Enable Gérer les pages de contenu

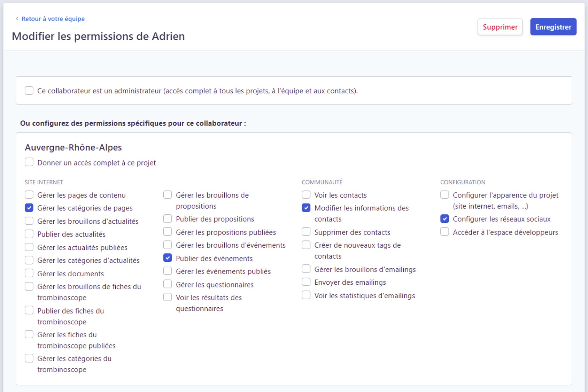pos(29,195)
